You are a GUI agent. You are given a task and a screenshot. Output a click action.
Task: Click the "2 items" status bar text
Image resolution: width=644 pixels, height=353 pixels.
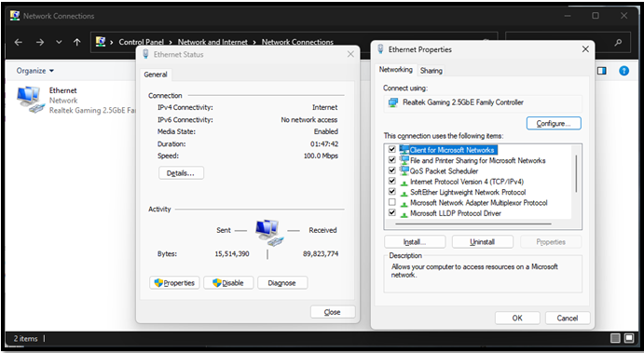(x=25, y=339)
